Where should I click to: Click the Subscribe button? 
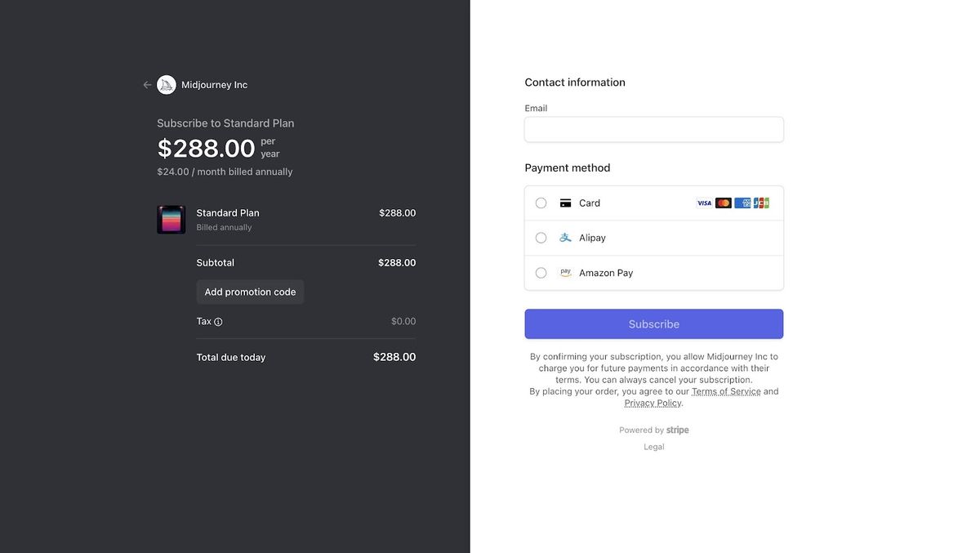coord(654,324)
